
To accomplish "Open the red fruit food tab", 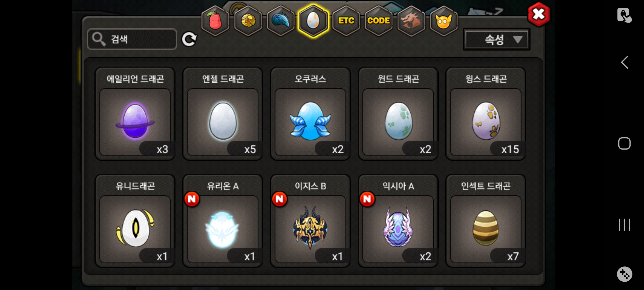I will (x=215, y=21).
